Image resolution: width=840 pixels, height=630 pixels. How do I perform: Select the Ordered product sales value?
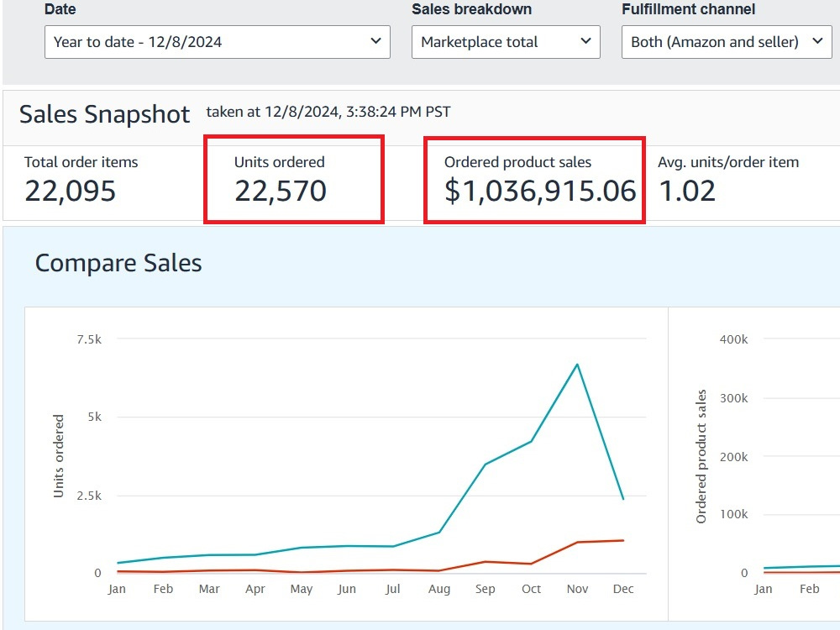pos(540,191)
